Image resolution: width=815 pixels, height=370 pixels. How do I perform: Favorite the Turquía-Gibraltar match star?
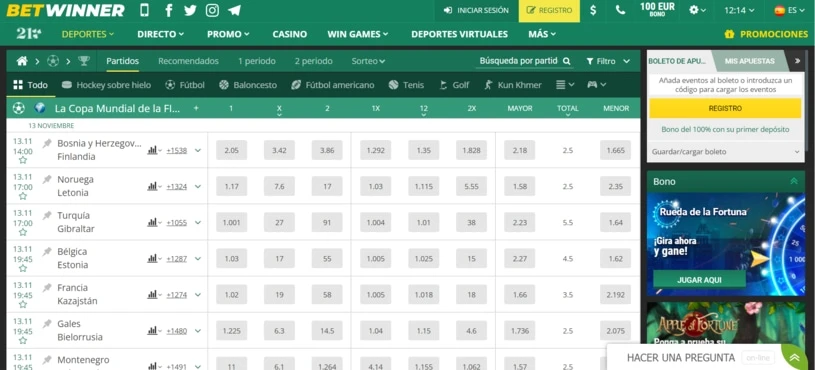point(23,232)
